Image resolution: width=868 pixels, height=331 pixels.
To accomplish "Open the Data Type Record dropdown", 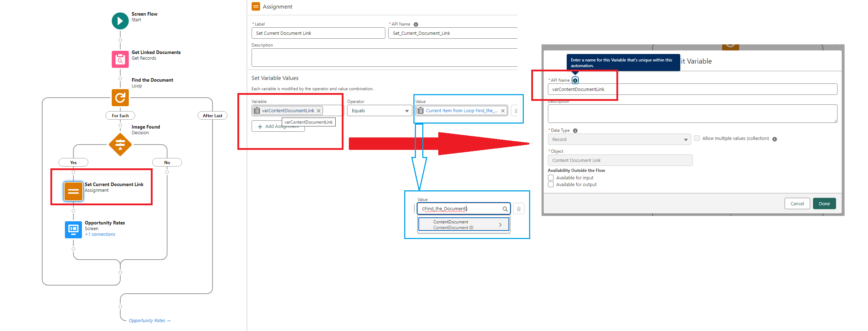I will (x=619, y=140).
